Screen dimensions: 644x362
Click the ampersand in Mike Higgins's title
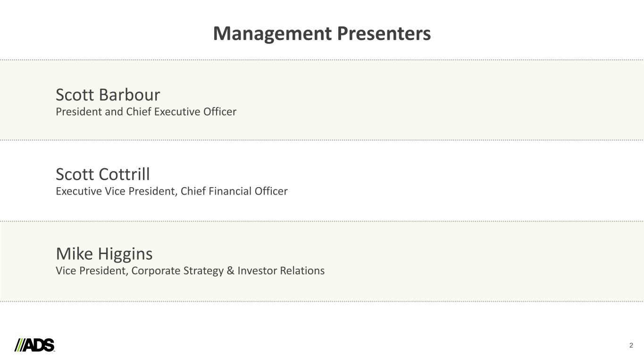tap(231, 271)
